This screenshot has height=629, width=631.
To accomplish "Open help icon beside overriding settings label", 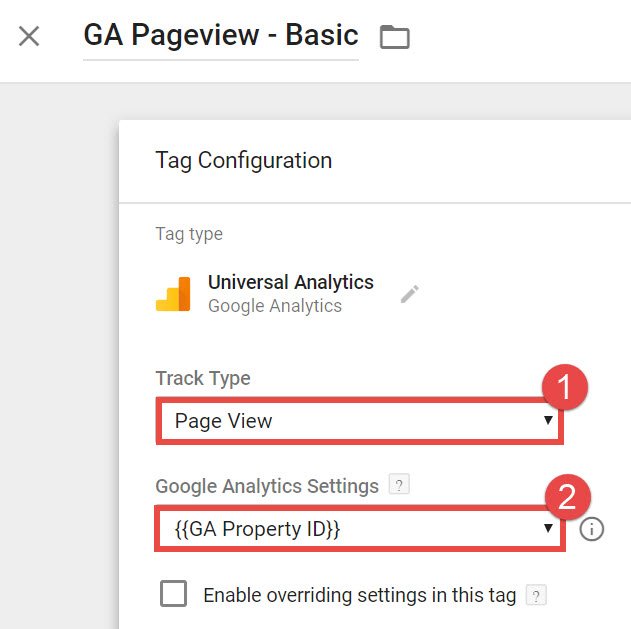I will [x=537, y=596].
